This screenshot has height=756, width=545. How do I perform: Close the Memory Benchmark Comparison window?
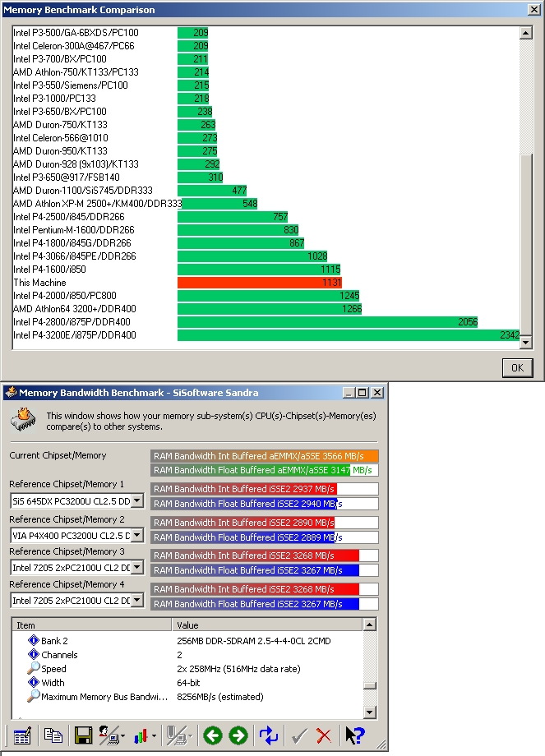534,9
